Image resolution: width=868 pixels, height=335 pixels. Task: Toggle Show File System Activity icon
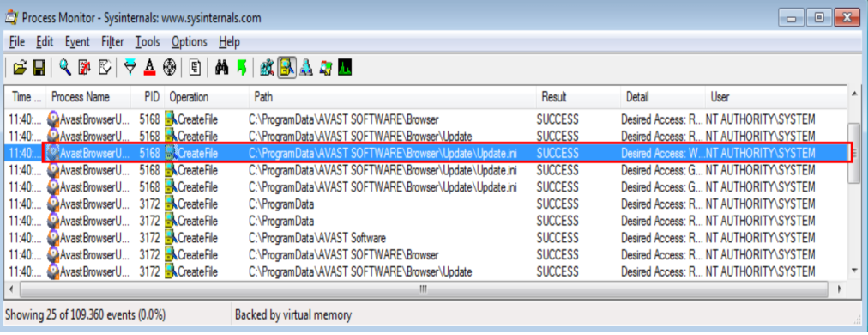pos(286,68)
